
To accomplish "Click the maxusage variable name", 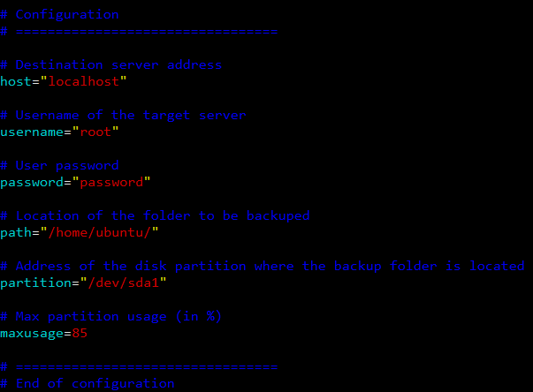I will click(x=32, y=333).
